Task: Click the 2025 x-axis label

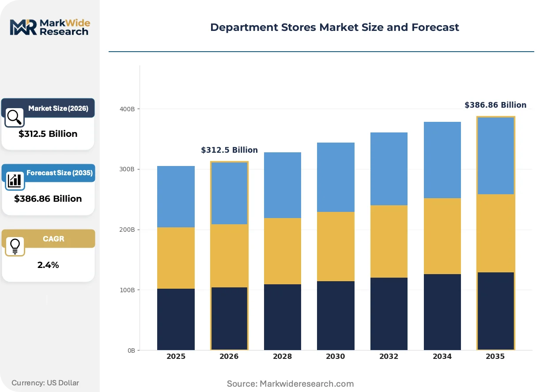Action: coord(176,357)
